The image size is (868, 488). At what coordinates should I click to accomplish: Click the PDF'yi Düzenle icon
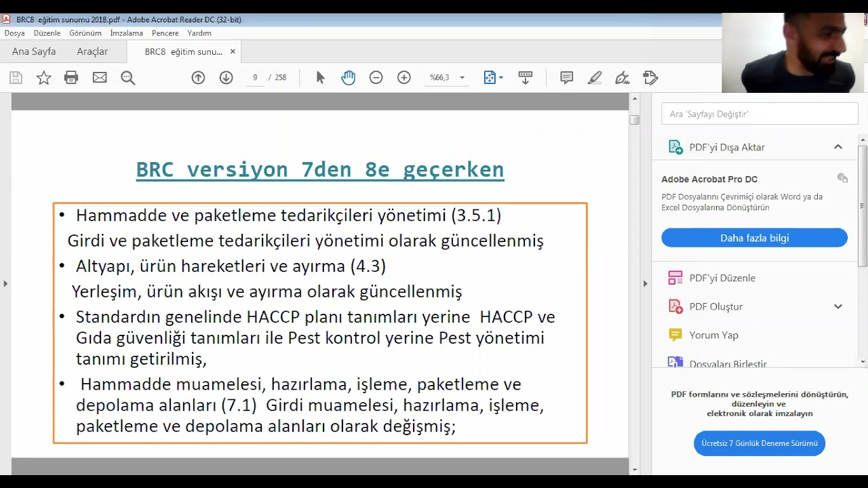click(675, 278)
